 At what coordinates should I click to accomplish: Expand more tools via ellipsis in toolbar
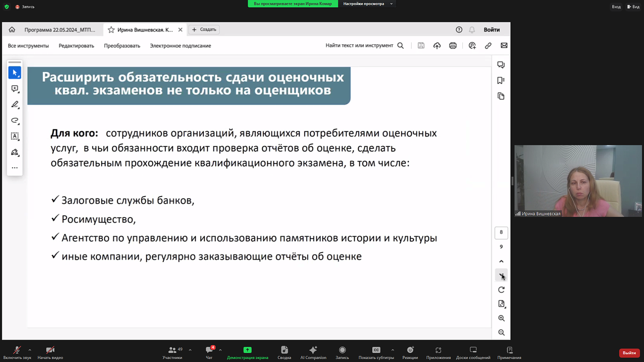[x=15, y=168]
